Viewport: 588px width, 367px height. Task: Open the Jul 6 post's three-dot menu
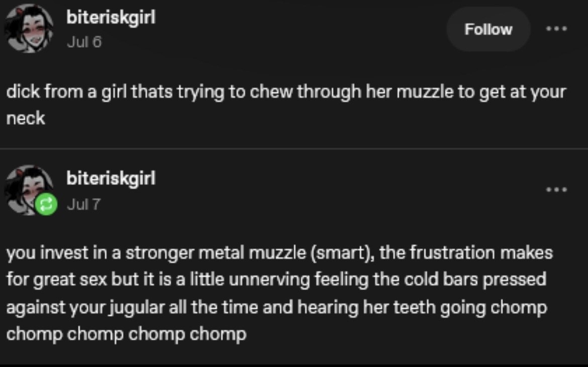tap(556, 29)
